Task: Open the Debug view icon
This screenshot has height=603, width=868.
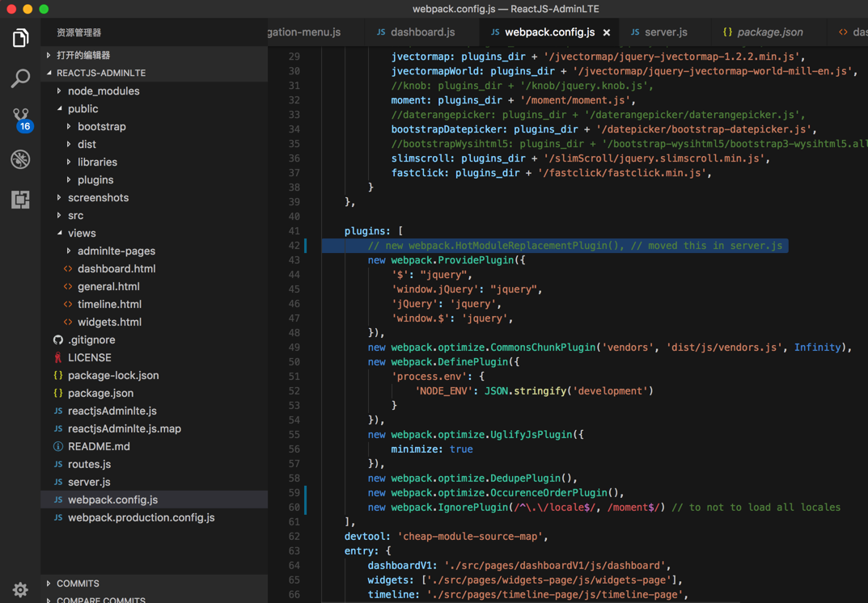Action: coord(20,159)
